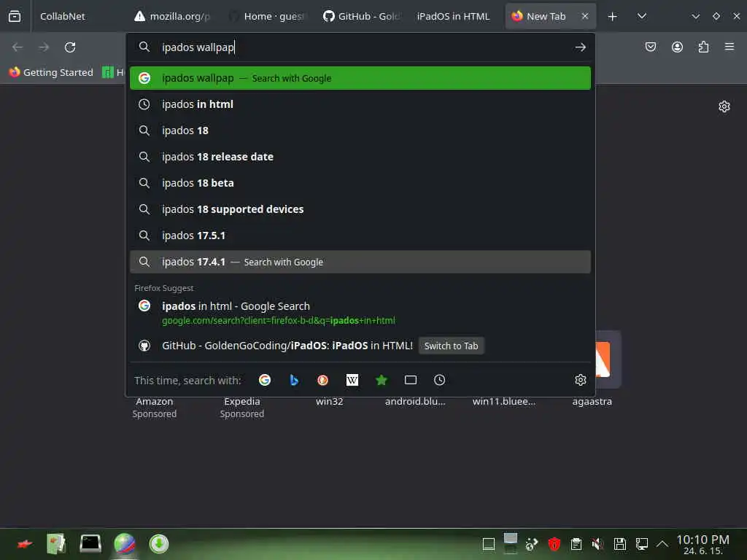The width and height of the screenshot is (747, 560).
Task: Search only in Bookmarks star icon
Action: click(382, 380)
